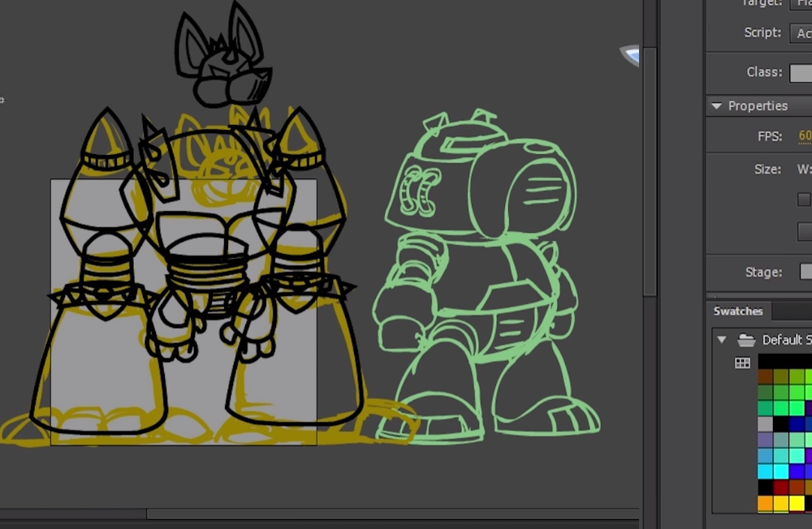Toggle the upper checkbox beside Size
The width and height of the screenshot is (812, 529).
(x=802, y=199)
